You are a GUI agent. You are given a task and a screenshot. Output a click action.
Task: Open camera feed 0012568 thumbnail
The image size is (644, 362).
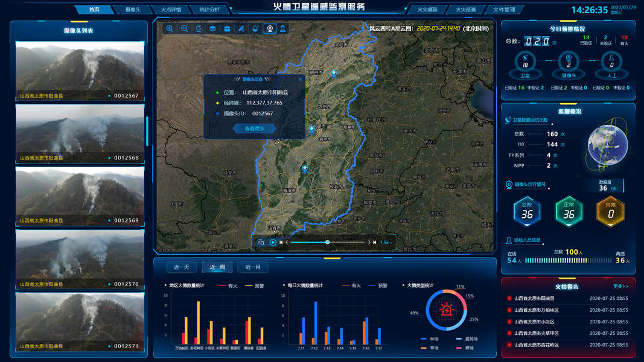80,133
